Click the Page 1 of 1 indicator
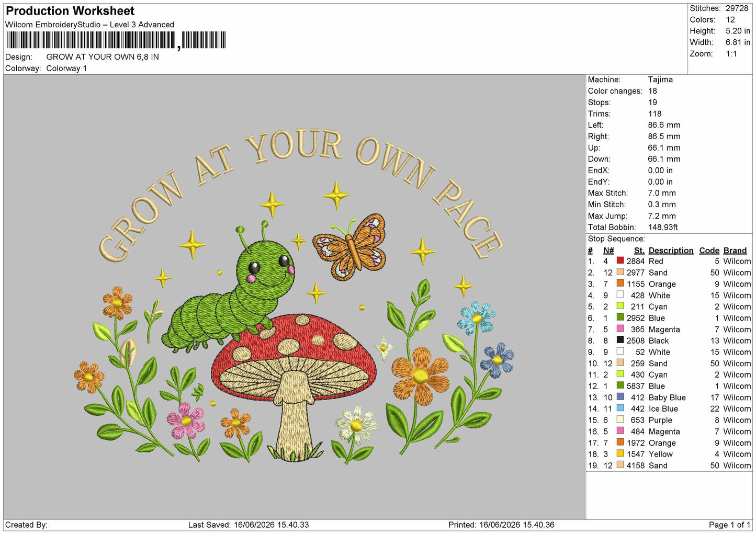Screen dimensions: 756x534 click(x=730, y=525)
